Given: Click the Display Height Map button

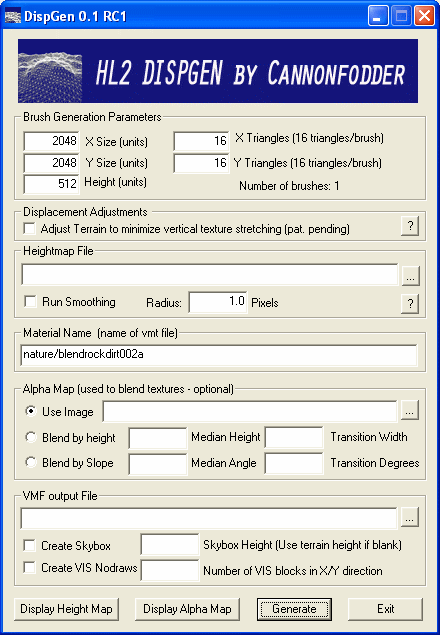Looking at the screenshot, I should tap(66, 609).
